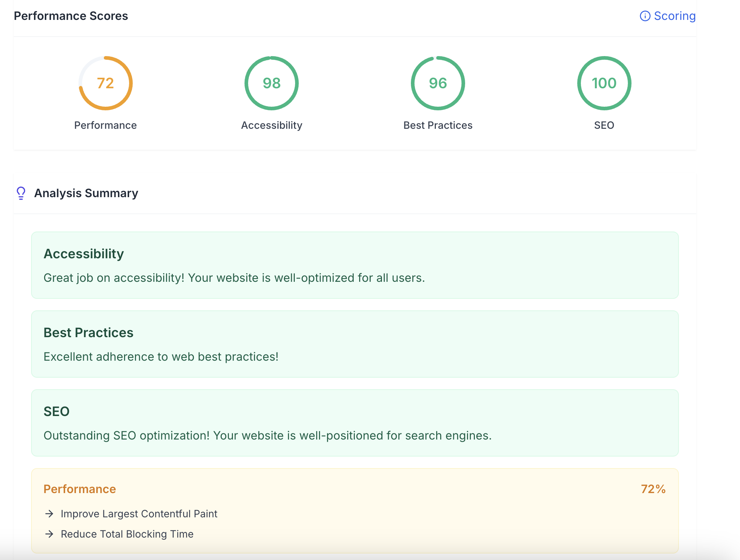Click the Best Practices label under the 96 gauge
This screenshot has width=740, height=560.
438,125
